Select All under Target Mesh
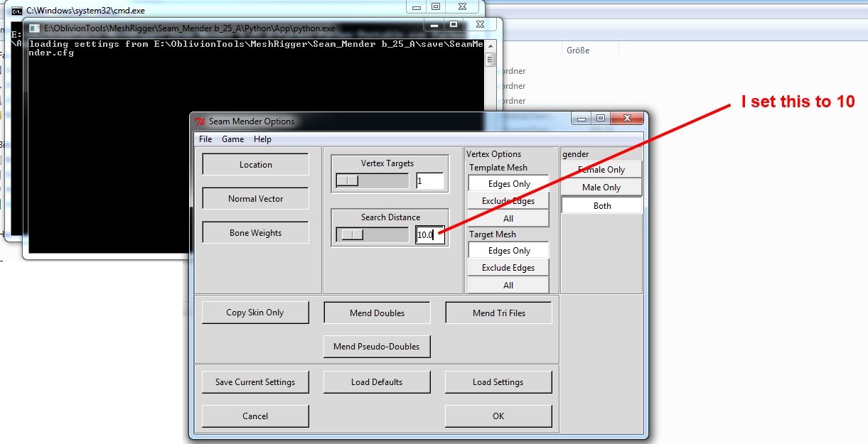Image resolution: width=868 pixels, height=444 pixels. click(509, 285)
